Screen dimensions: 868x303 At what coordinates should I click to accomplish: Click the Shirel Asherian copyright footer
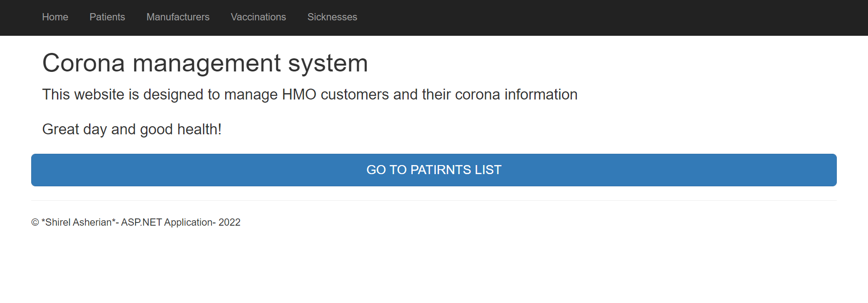point(78,222)
